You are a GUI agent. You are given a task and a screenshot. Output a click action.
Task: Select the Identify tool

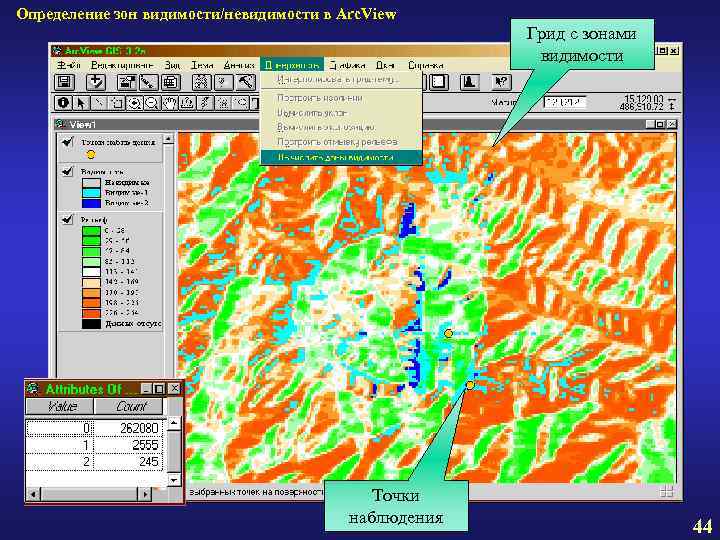click(64, 103)
